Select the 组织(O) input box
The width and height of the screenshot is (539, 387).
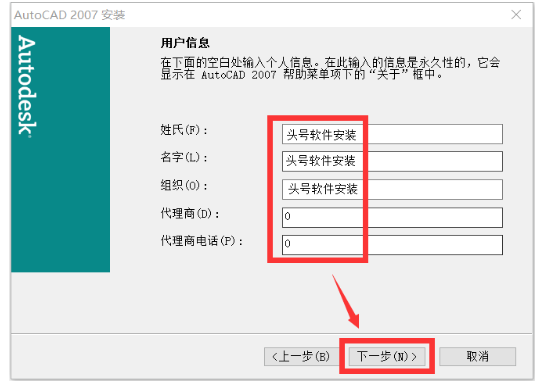[392, 189]
